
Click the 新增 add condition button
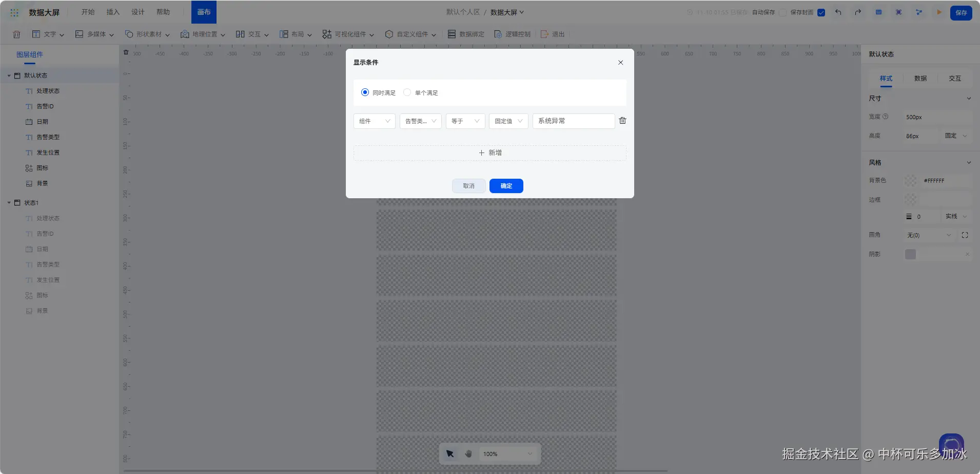(x=490, y=153)
